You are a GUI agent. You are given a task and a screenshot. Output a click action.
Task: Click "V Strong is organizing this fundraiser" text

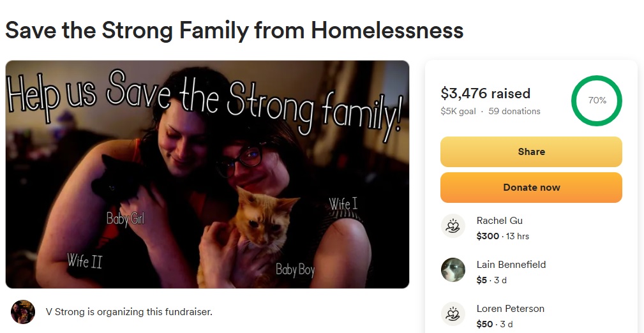[129, 312]
